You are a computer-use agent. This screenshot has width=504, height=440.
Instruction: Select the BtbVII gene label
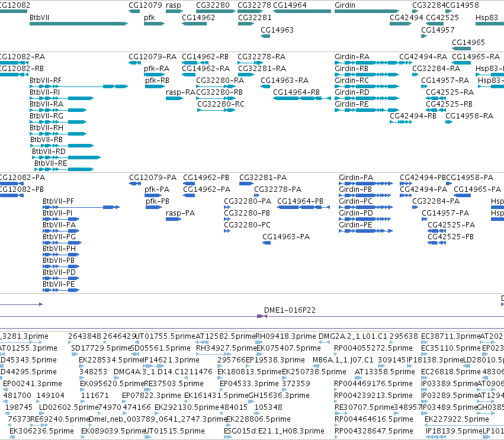click(x=39, y=17)
